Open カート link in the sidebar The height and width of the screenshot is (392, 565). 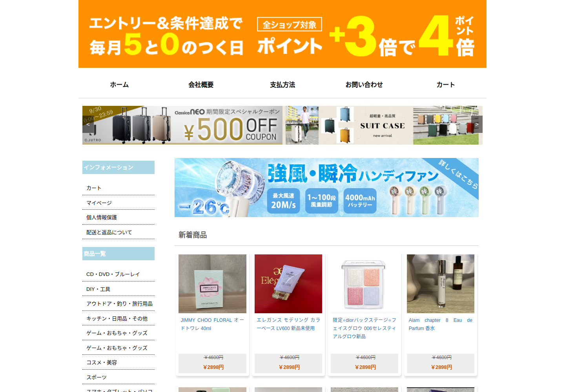(x=94, y=188)
